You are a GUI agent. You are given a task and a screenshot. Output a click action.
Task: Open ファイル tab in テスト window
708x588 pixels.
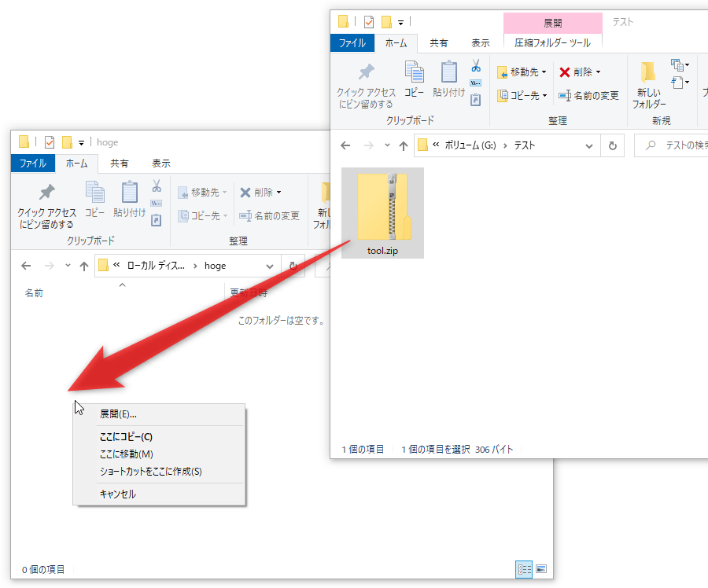[x=352, y=43]
